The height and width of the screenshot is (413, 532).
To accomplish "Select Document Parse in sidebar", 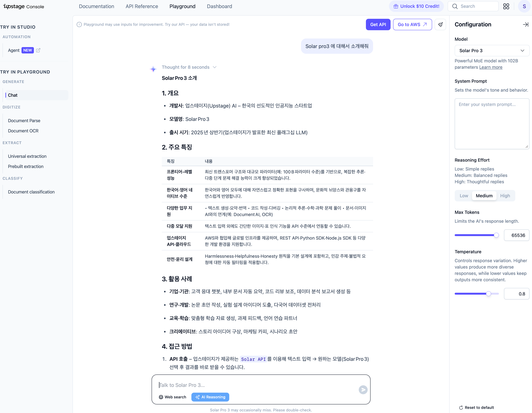I will point(24,121).
